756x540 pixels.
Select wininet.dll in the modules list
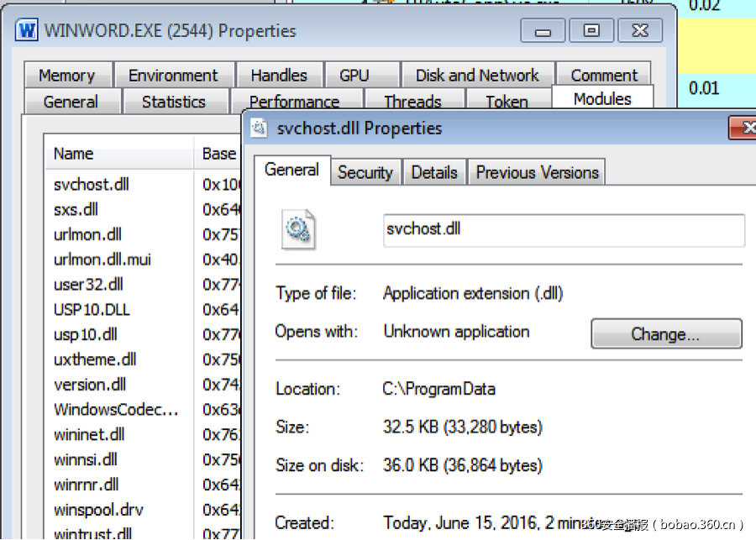pyautogui.click(x=89, y=434)
